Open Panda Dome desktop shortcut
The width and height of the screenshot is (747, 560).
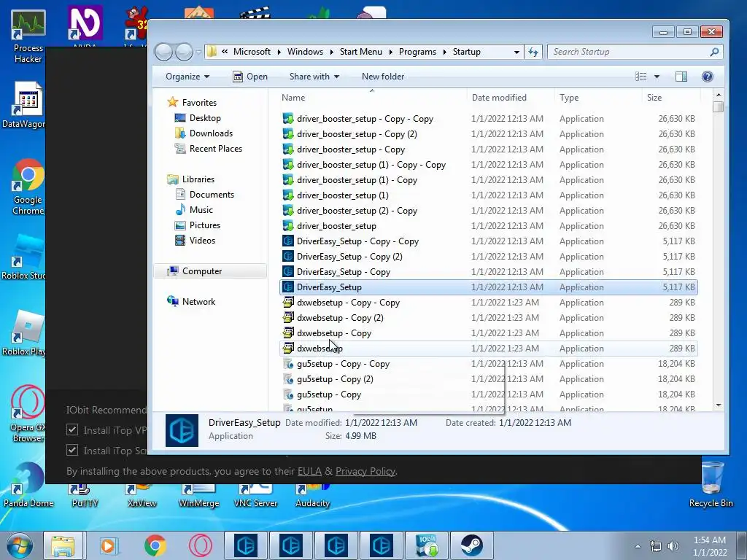pos(28,485)
